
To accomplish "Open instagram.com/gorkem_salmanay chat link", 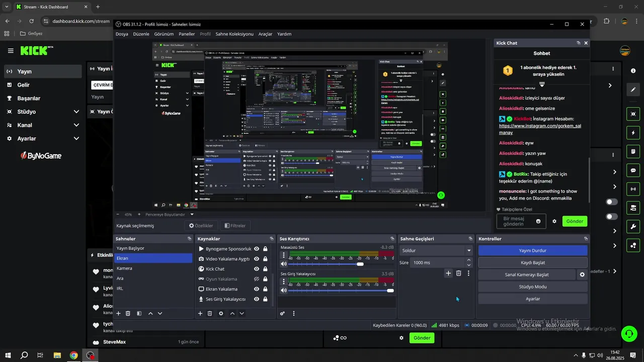I will click(540, 129).
